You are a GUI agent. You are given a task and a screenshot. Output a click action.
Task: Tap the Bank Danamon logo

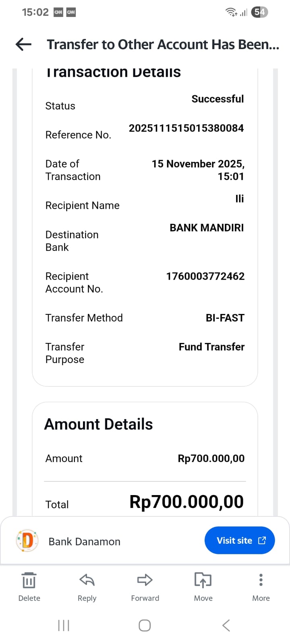[x=27, y=541]
